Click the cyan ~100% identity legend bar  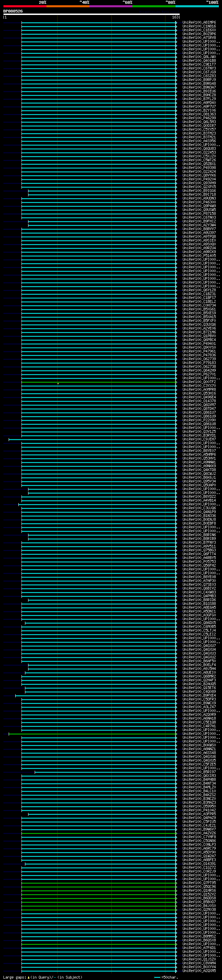[197, 6]
